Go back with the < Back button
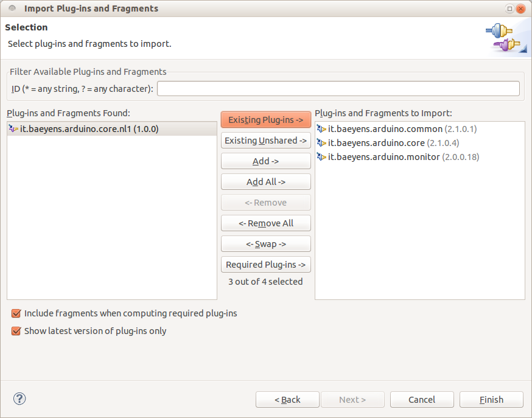Image resolution: width=532 pixels, height=418 pixels. tap(287, 400)
